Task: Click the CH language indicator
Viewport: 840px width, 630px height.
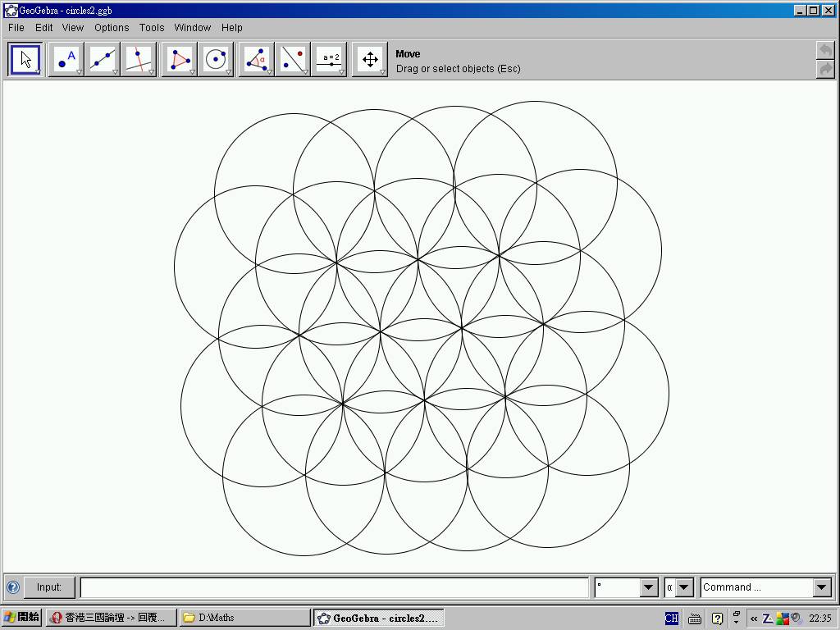Action: [x=671, y=619]
